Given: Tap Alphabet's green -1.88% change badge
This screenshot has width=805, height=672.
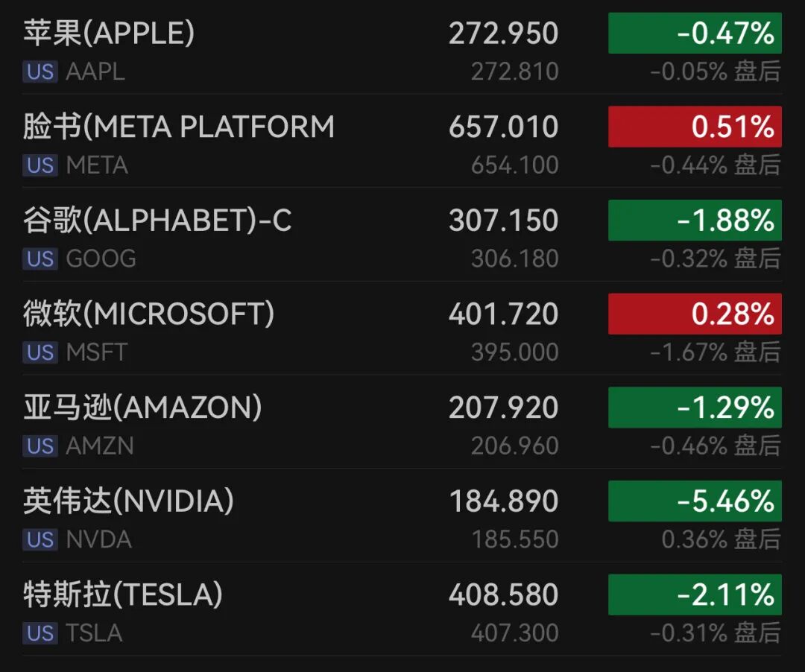Looking at the screenshot, I should [695, 221].
